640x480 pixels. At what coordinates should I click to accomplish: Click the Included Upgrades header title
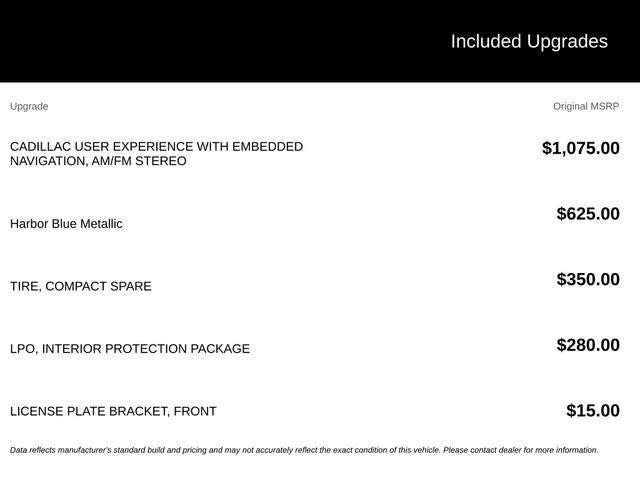pyautogui.click(x=529, y=42)
